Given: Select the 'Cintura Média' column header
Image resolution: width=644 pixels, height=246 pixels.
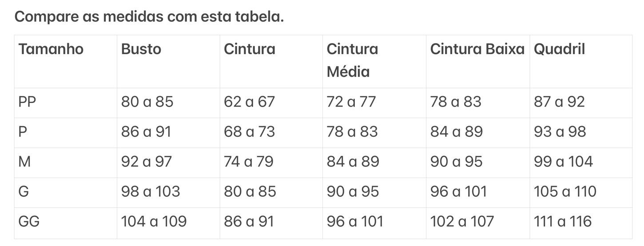Looking at the screenshot, I should (352, 60).
